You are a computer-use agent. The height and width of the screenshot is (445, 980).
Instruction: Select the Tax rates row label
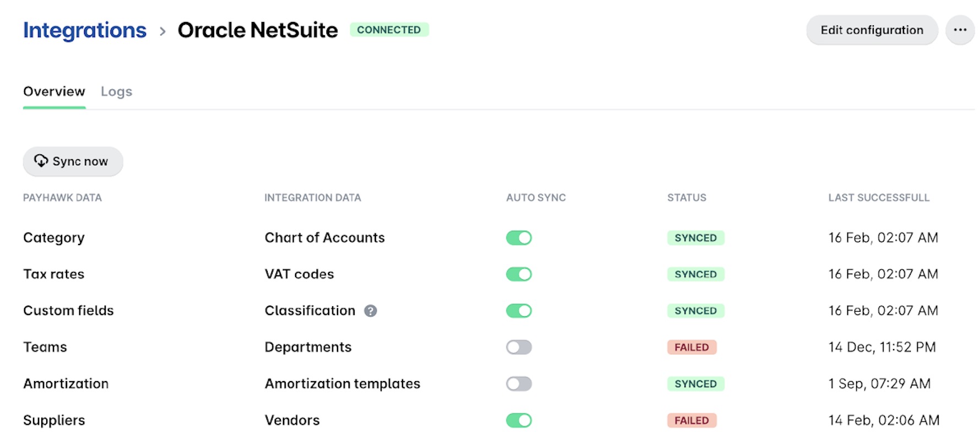(x=53, y=274)
